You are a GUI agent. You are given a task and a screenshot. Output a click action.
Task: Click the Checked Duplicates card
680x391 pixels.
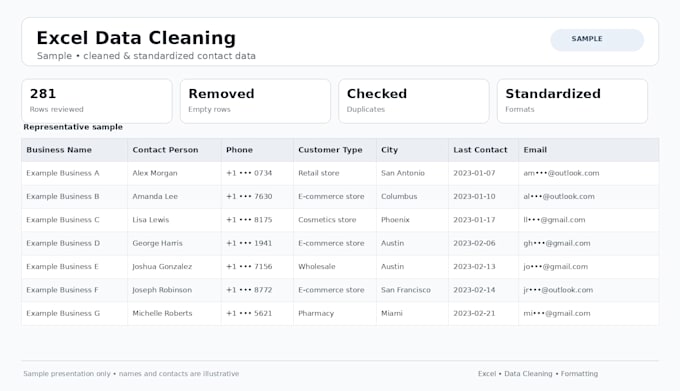(414, 101)
